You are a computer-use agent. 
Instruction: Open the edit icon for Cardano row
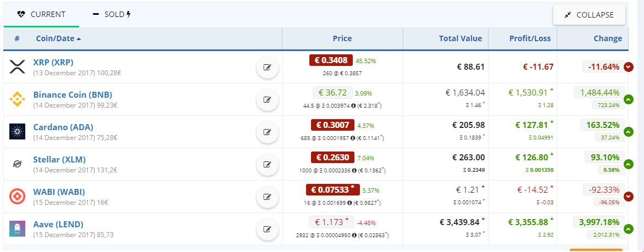[x=268, y=132]
